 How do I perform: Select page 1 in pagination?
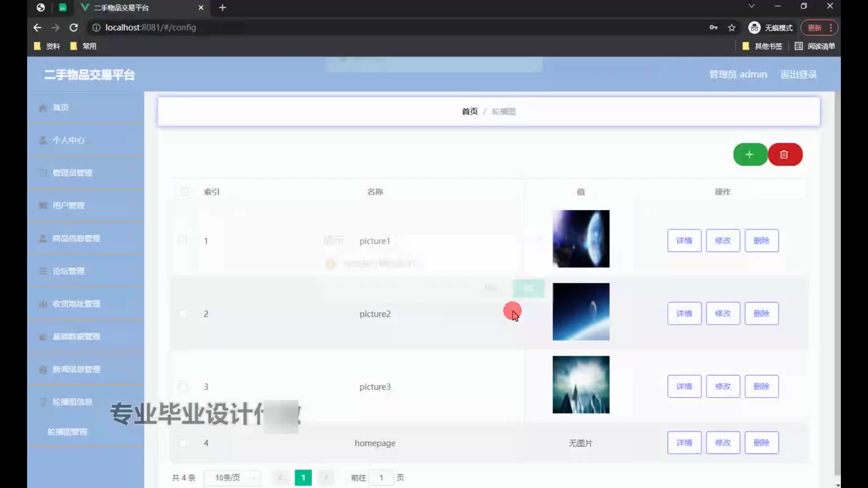pyautogui.click(x=303, y=478)
